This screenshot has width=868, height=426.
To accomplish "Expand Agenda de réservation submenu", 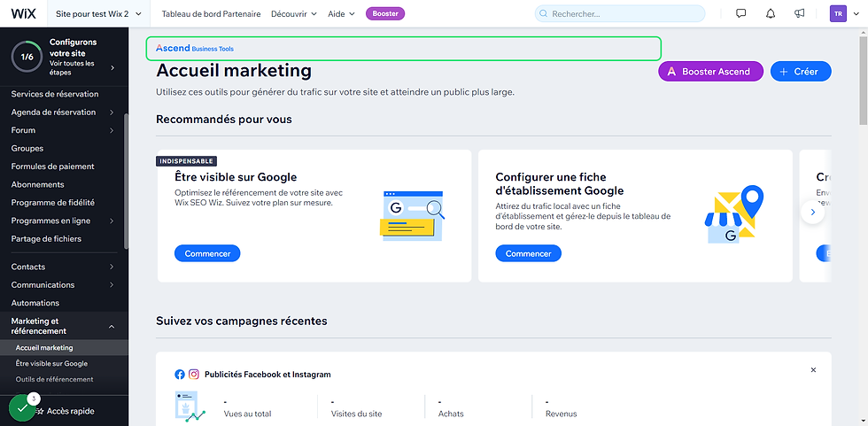I will [x=112, y=112].
